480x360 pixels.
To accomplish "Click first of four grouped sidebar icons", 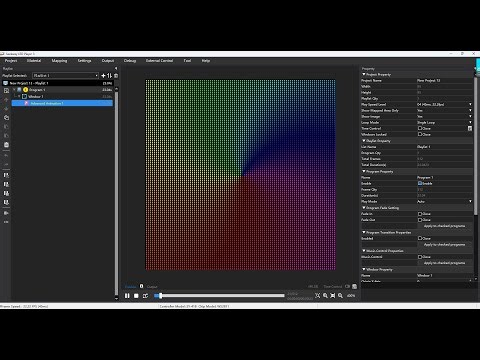I will (6, 175).
